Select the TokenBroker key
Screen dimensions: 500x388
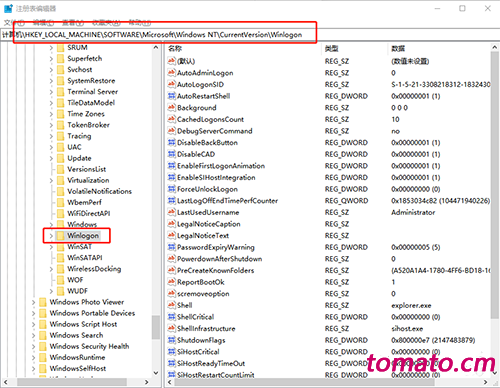pyautogui.click(x=88, y=125)
